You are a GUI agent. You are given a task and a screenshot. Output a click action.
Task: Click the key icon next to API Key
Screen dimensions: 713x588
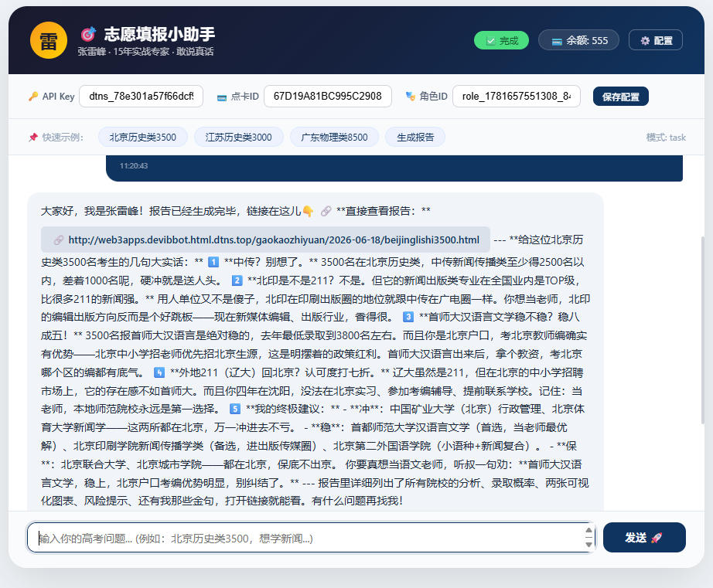point(33,97)
